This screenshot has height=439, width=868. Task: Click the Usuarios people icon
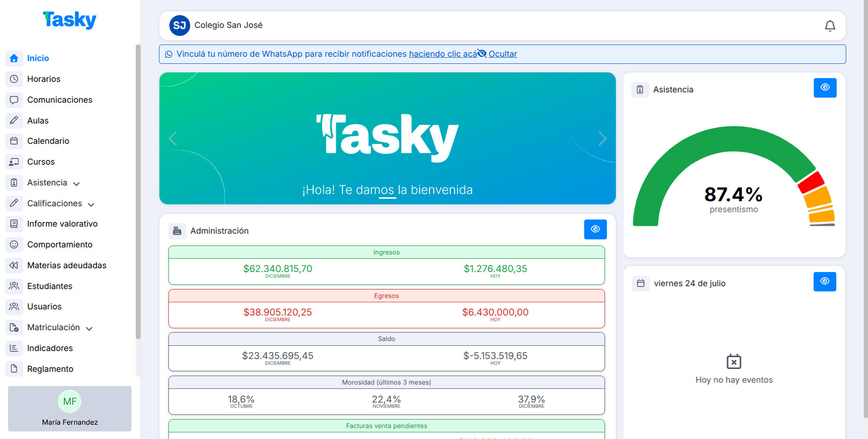click(x=14, y=307)
